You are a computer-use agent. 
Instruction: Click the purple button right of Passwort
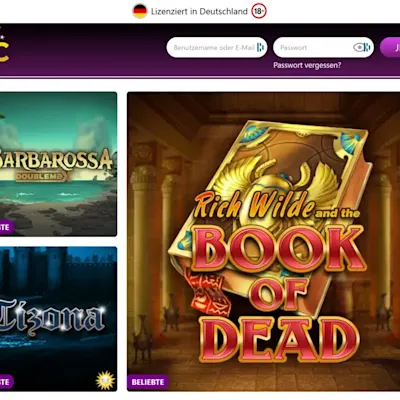click(390, 48)
